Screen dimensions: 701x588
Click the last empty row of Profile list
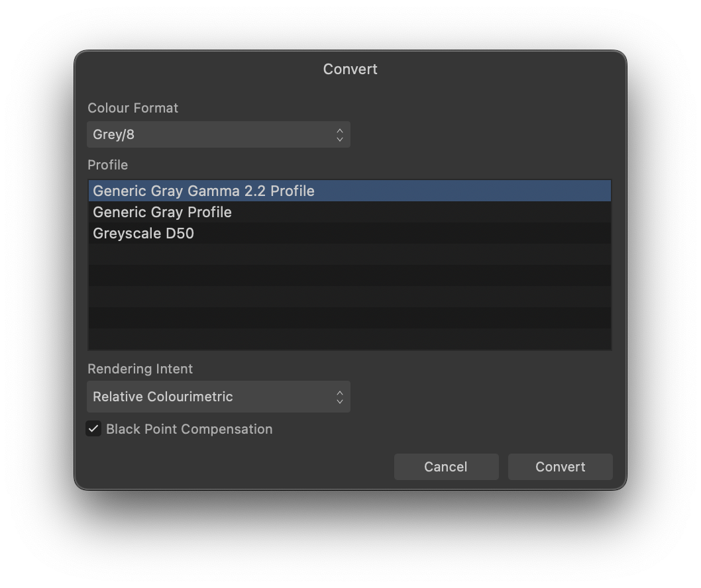click(x=350, y=339)
